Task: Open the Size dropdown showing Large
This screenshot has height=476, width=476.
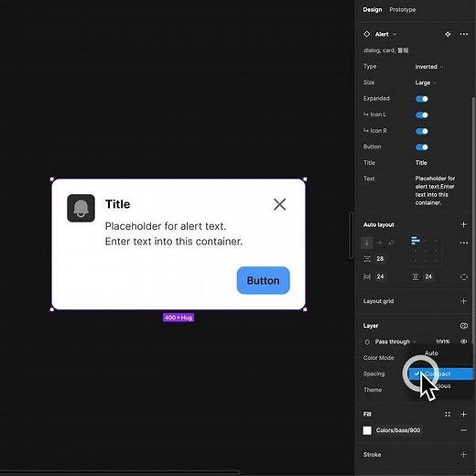Action: pyautogui.click(x=426, y=82)
